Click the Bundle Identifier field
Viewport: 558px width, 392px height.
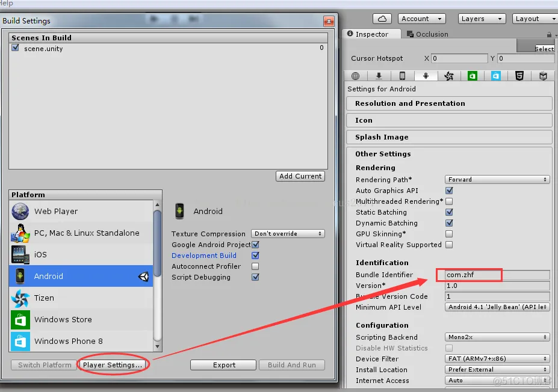[497, 274]
